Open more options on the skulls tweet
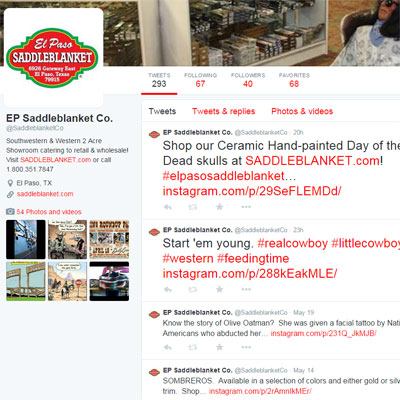 [x=246, y=207]
